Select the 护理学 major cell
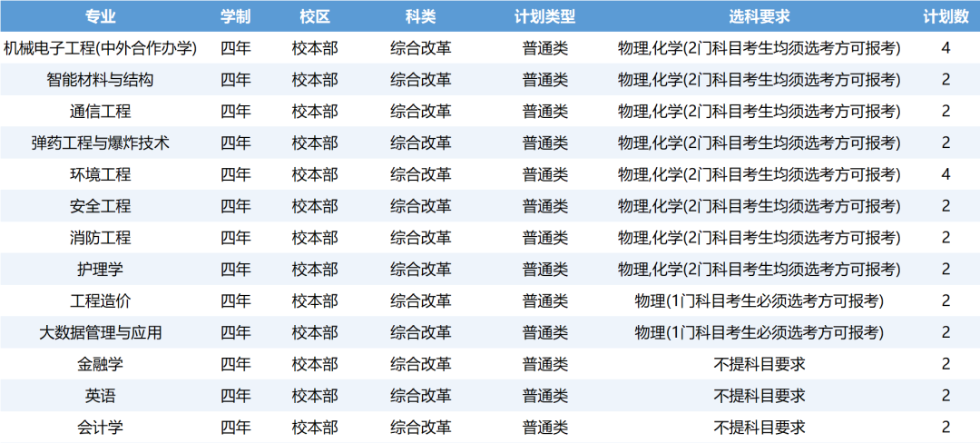The height and width of the screenshot is (443, 980). [101, 270]
